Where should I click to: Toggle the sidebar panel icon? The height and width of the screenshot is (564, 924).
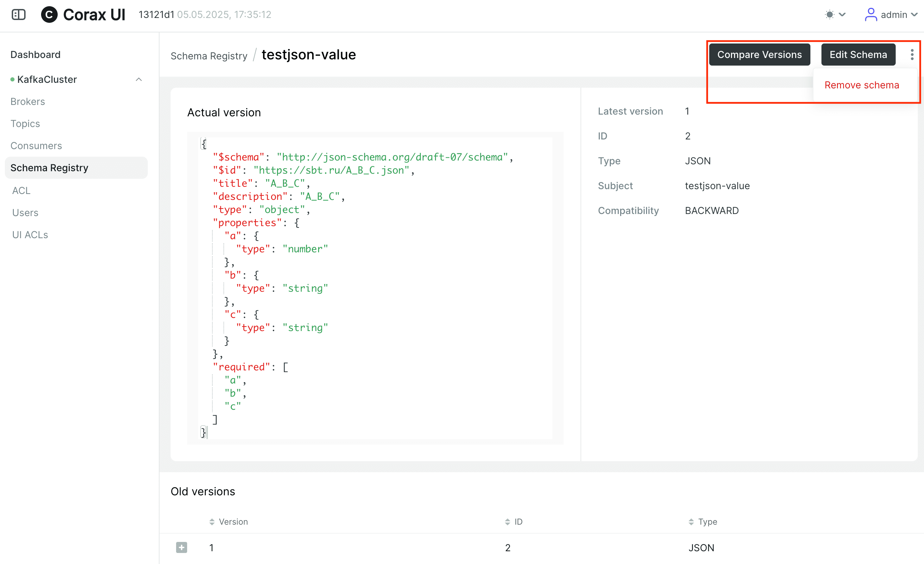point(18,14)
